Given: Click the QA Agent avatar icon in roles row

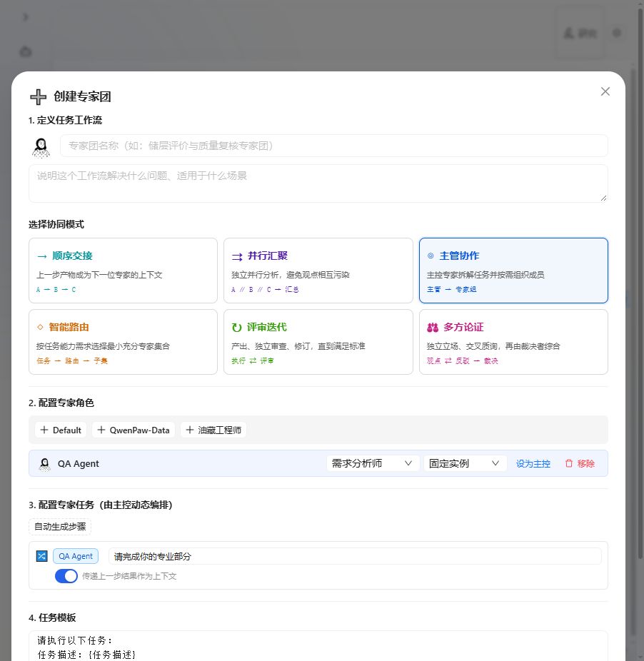Looking at the screenshot, I should tap(44, 464).
